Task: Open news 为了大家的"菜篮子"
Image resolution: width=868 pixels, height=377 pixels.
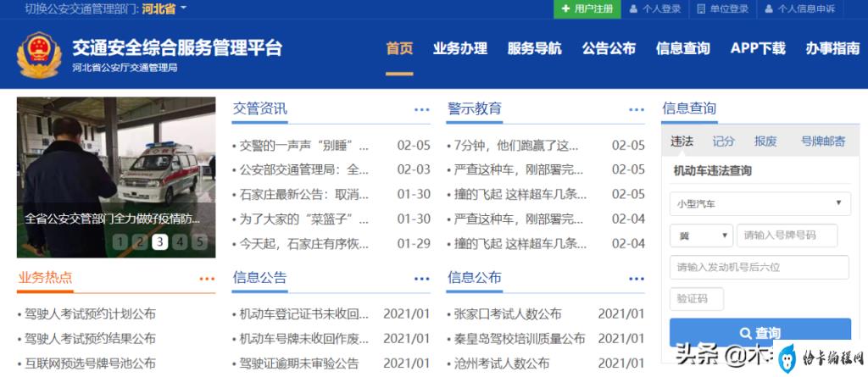Action: click(304, 219)
